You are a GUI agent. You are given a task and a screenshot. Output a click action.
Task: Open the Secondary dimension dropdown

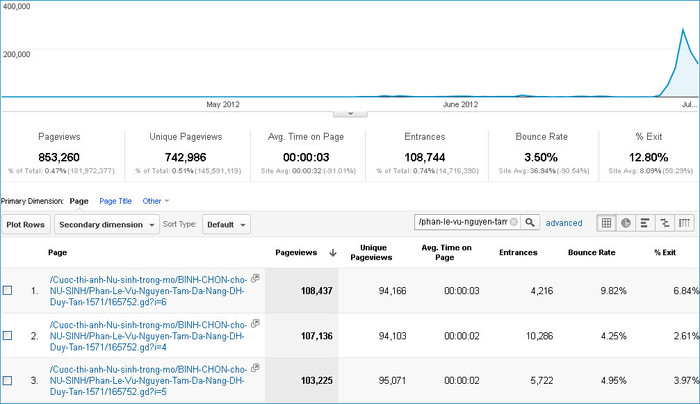pos(107,224)
